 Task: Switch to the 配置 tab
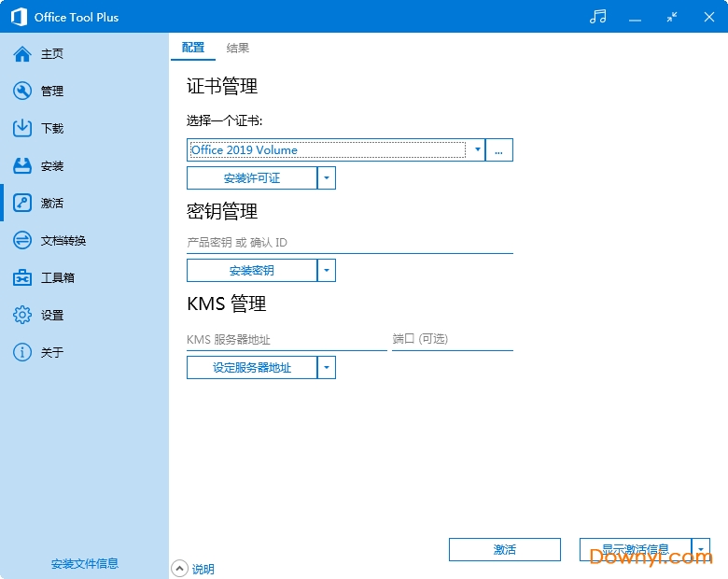click(193, 49)
